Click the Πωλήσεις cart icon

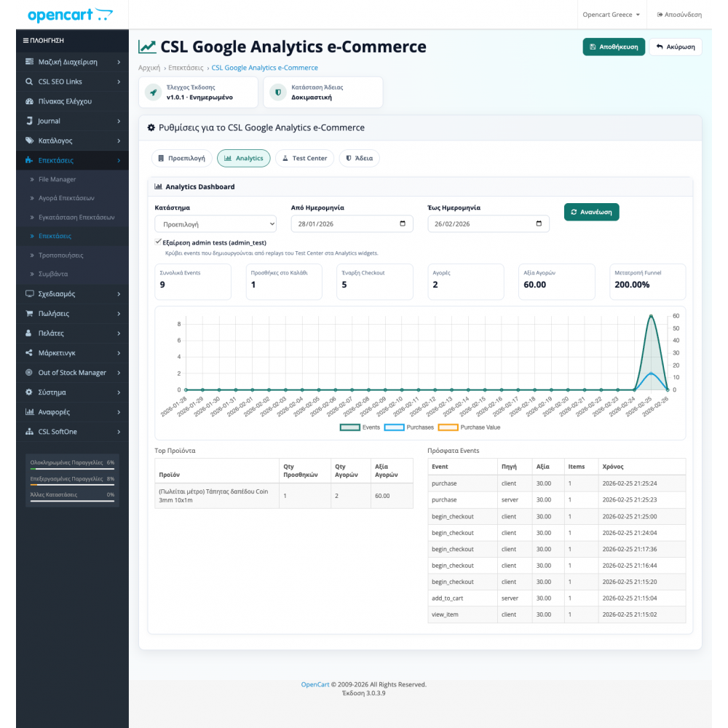point(29,313)
